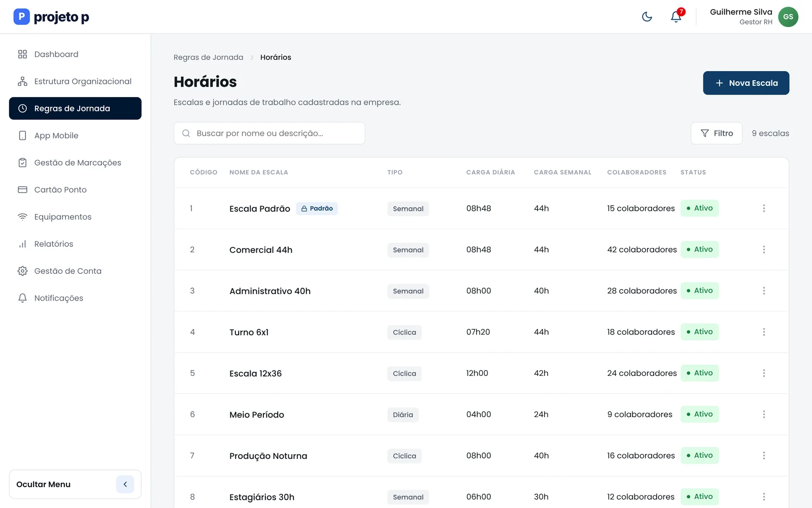
Task: Open Relatórios in sidebar
Action: [75, 244]
